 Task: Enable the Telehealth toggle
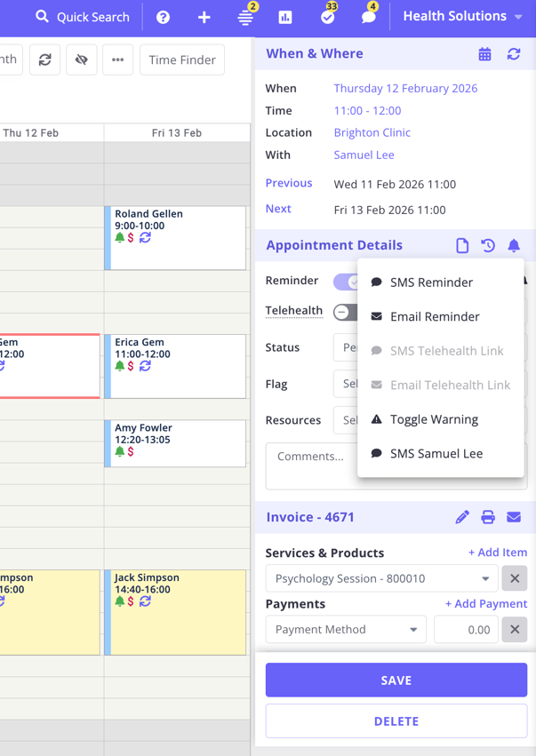[345, 312]
